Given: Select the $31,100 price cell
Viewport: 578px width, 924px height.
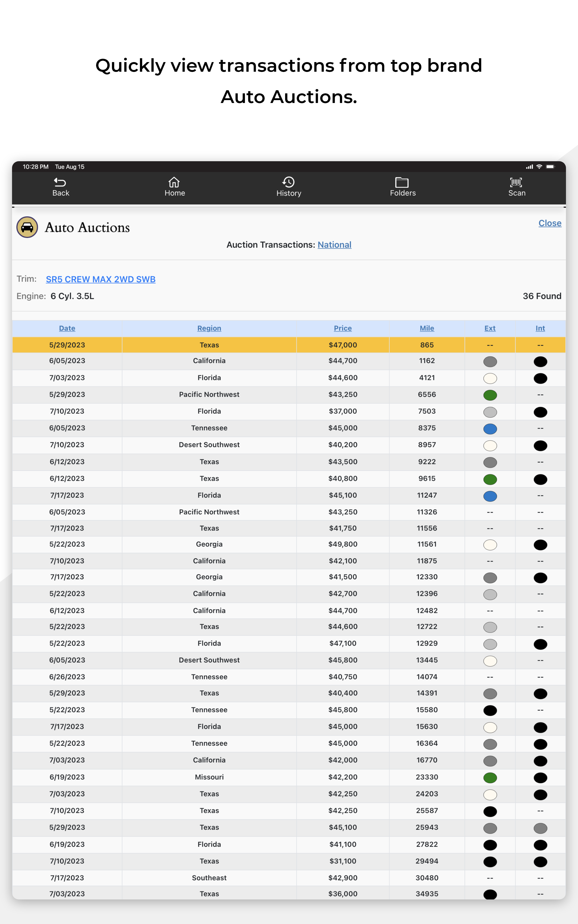Looking at the screenshot, I should tap(343, 861).
